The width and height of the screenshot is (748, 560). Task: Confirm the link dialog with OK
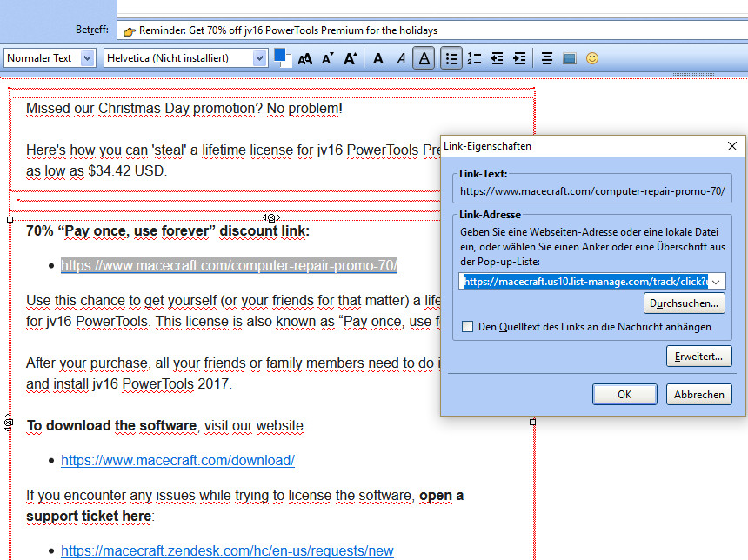pyautogui.click(x=624, y=395)
